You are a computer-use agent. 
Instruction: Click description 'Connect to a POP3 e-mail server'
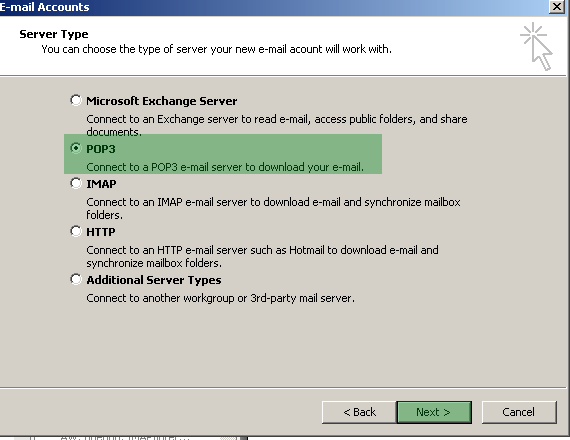(x=225, y=167)
